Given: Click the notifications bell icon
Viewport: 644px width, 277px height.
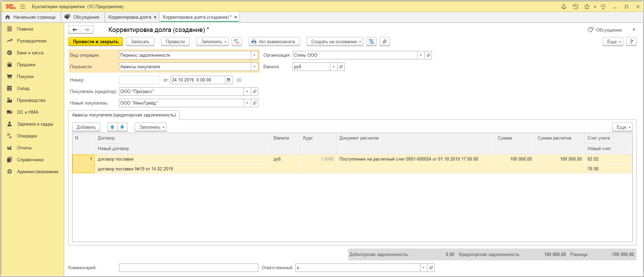Looking at the screenshot, I should coord(564,7).
